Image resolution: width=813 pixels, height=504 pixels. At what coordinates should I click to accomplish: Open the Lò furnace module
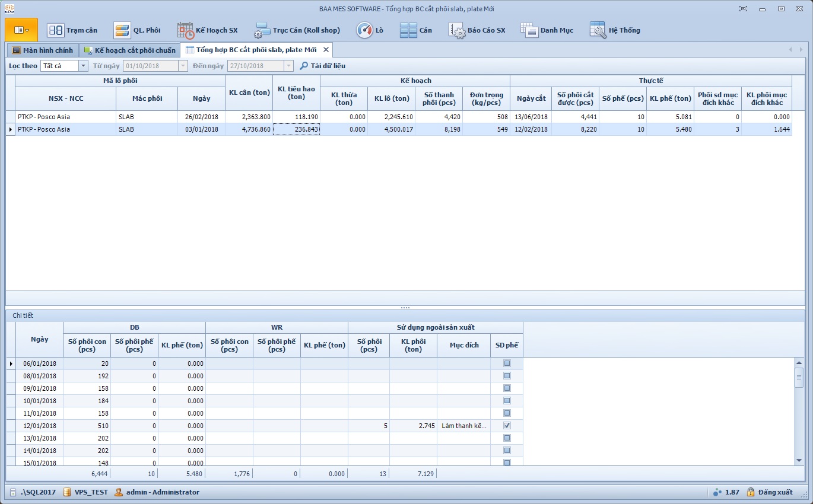(370, 30)
